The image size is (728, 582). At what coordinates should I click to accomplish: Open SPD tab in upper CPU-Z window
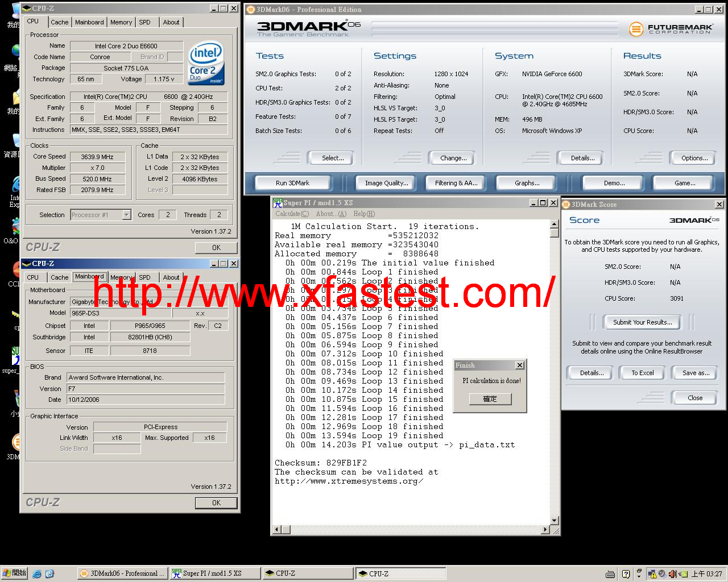tap(145, 22)
